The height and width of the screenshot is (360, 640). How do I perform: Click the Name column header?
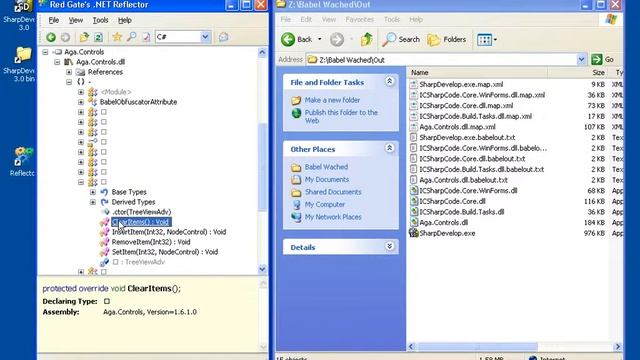click(477, 73)
